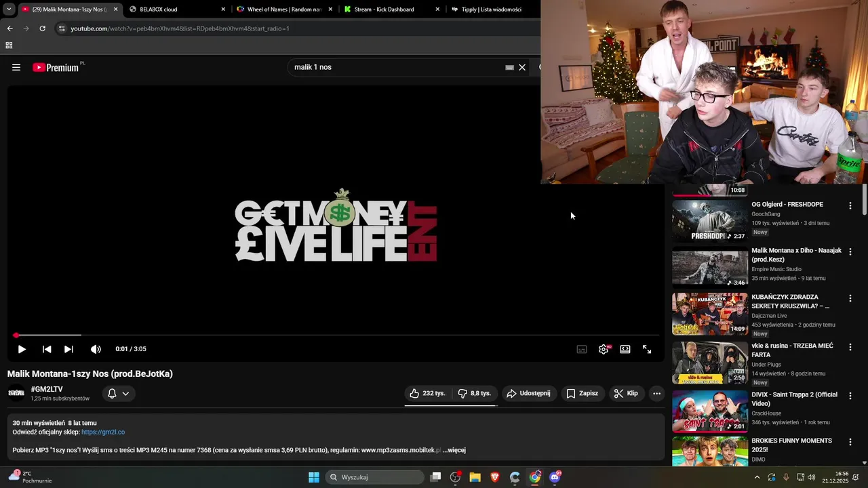Open browser tab search dropdown arrow

pyautogui.click(x=9, y=9)
